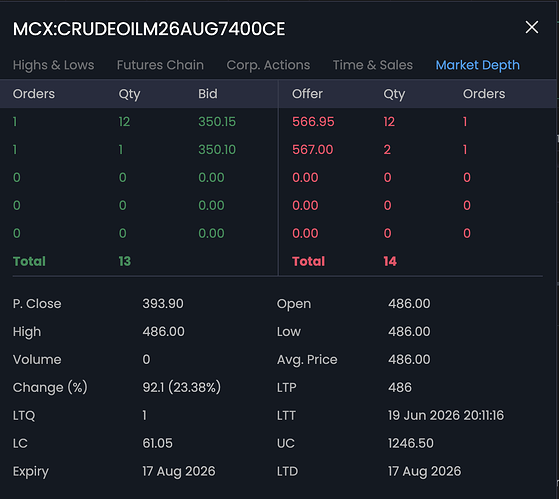Click the LTQ label

point(24,416)
